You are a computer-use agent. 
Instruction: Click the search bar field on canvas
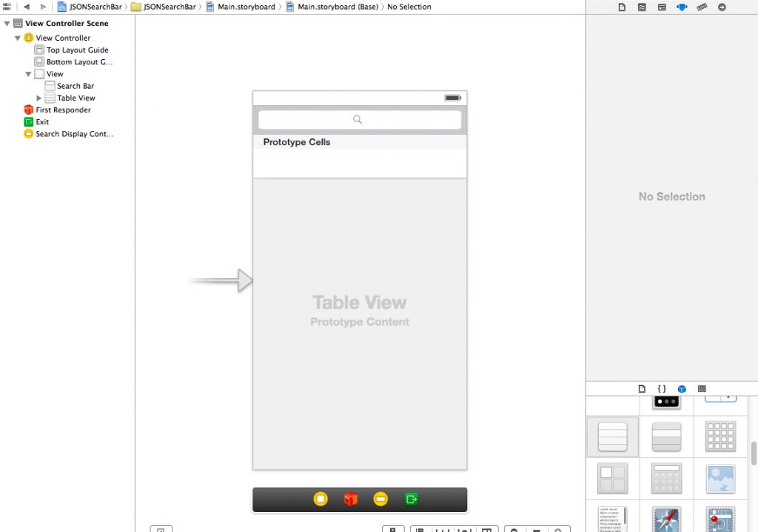(360, 119)
